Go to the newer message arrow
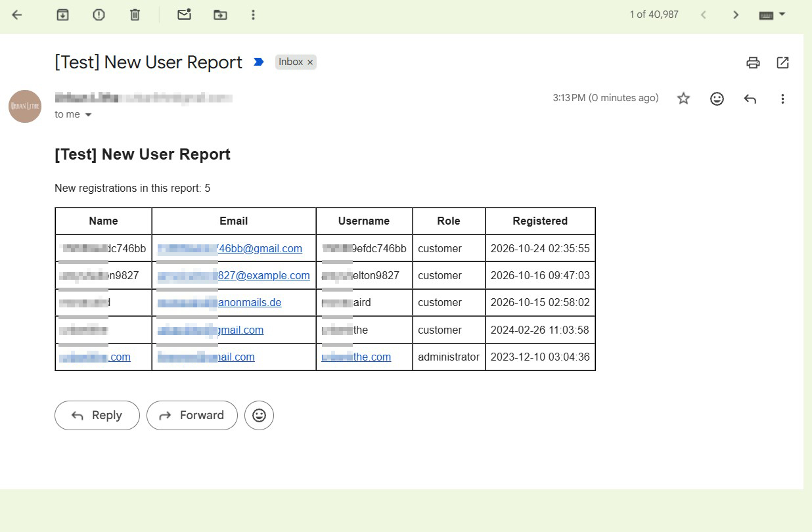 703,14
